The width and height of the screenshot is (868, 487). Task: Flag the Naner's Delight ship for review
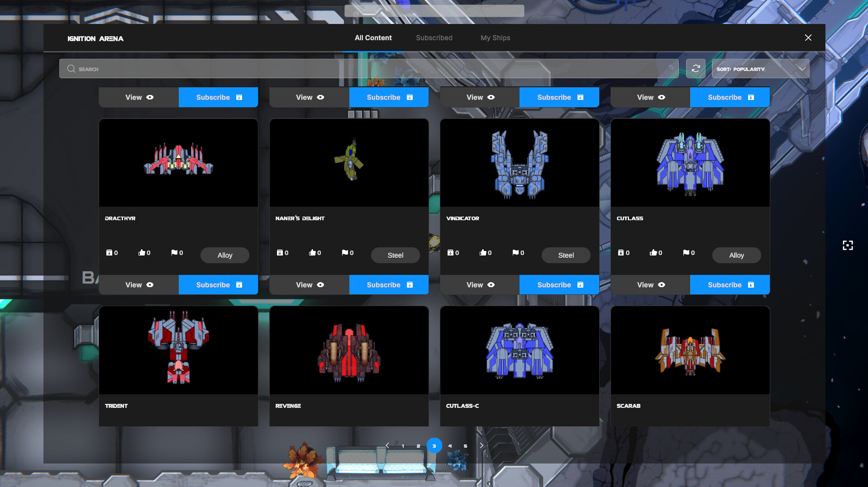(345, 252)
